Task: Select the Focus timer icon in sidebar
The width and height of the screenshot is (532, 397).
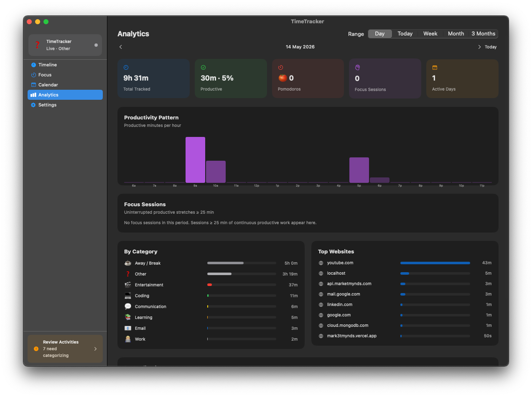Action: [33, 75]
